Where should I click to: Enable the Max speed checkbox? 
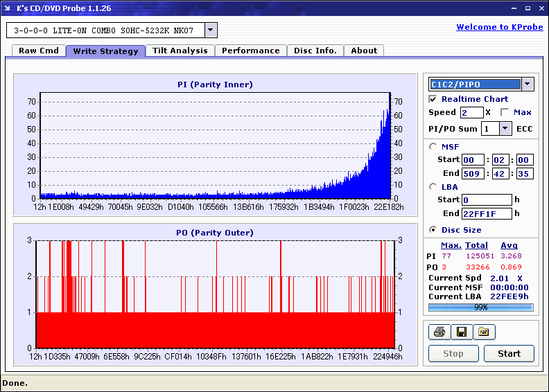point(505,112)
